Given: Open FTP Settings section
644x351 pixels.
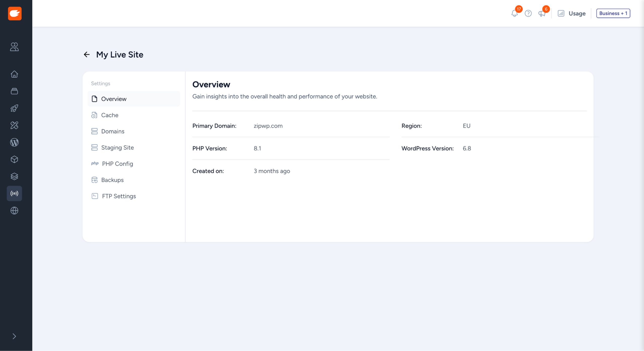Looking at the screenshot, I should pyautogui.click(x=119, y=196).
